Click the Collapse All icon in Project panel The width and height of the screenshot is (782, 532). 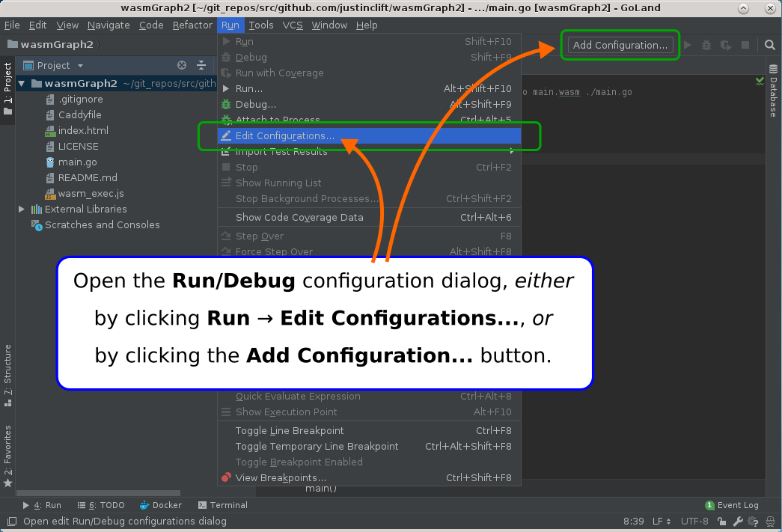click(201, 65)
